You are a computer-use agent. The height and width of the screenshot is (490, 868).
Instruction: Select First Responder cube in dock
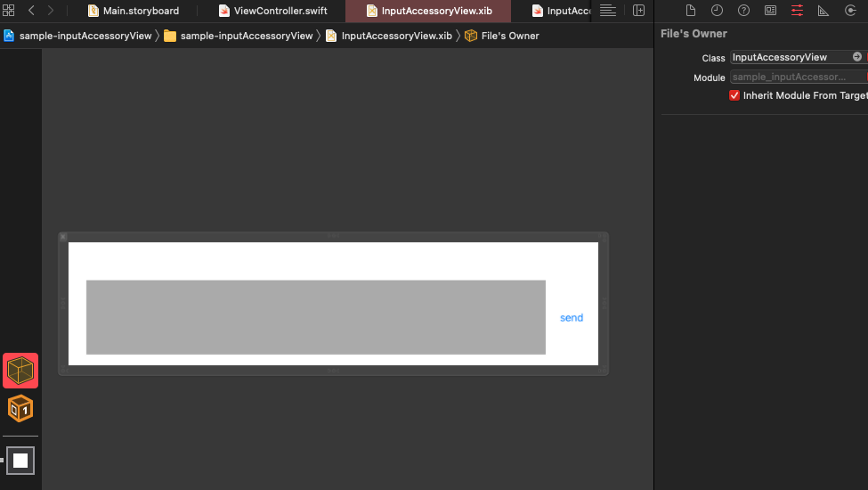20,409
